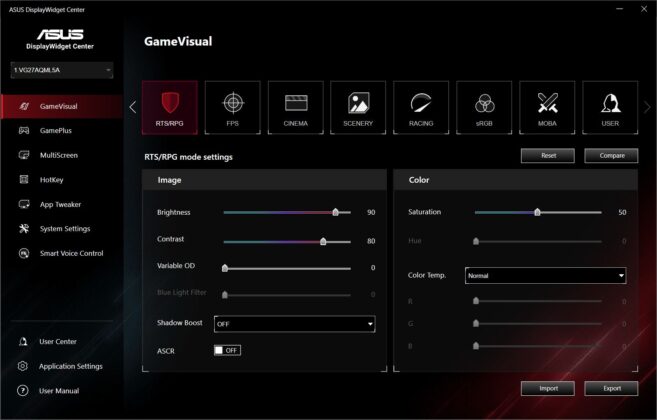Open the Smart Voice Control label
The width and height of the screenshot is (657, 420).
pos(72,253)
